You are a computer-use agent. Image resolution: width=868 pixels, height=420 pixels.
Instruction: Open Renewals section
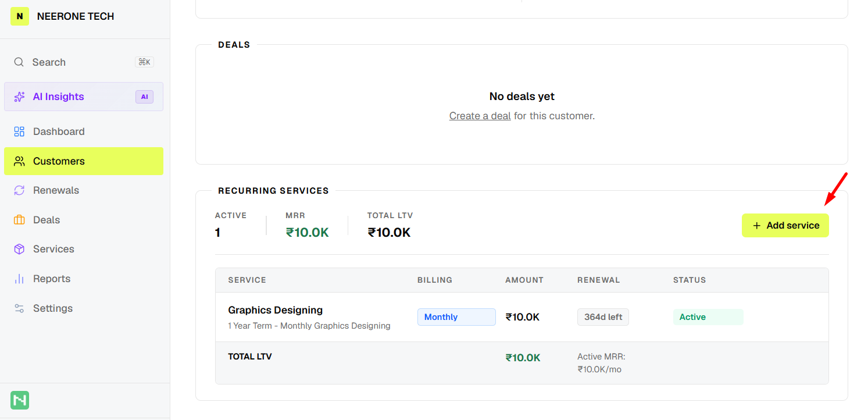(x=84, y=190)
